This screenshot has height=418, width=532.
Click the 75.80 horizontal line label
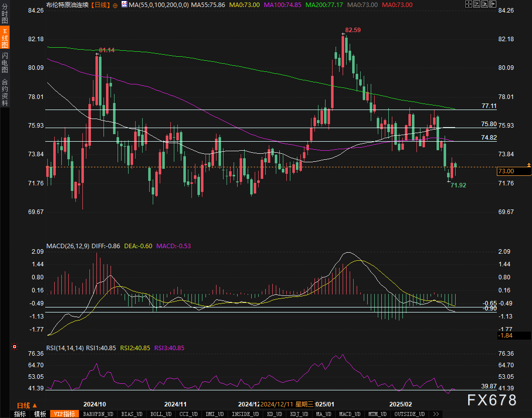coord(489,124)
